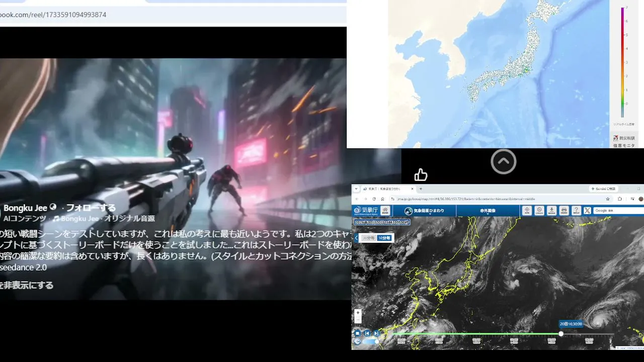Click the circular up-chevron reel navigation button

(x=503, y=161)
